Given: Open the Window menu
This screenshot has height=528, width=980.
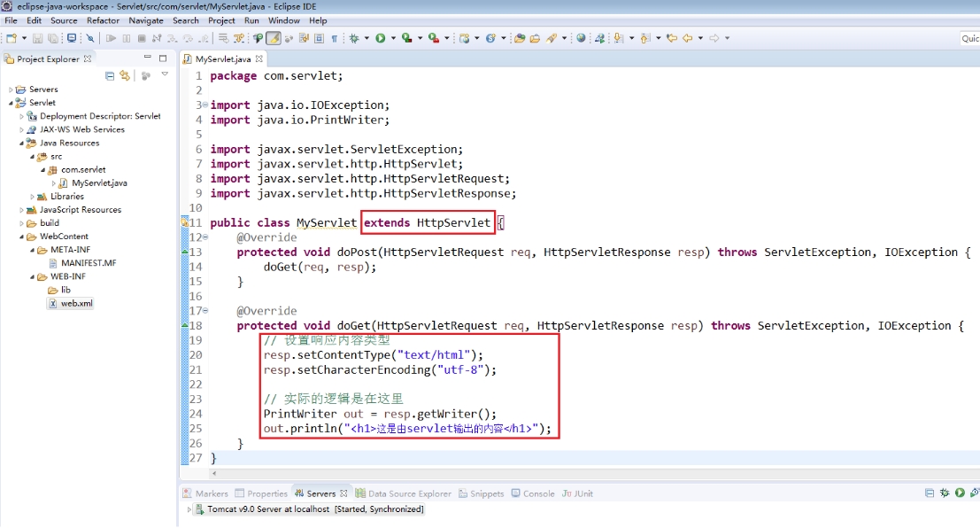Looking at the screenshot, I should (x=284, y=20).
